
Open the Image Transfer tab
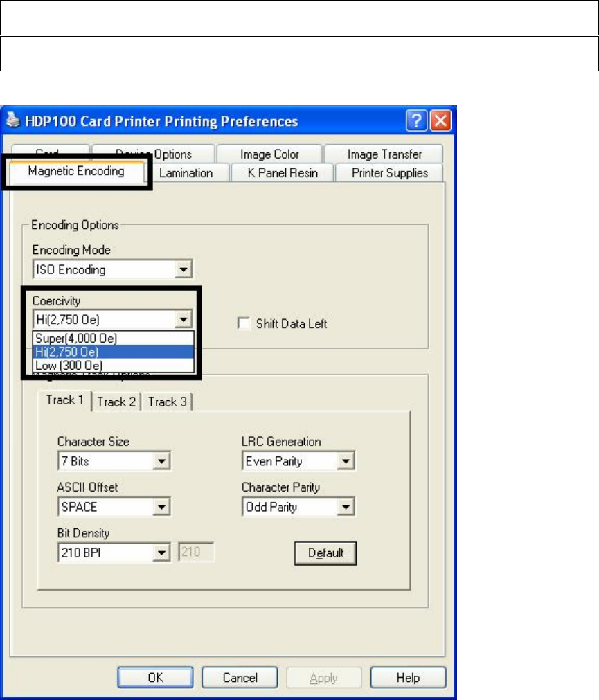(384, 154)
